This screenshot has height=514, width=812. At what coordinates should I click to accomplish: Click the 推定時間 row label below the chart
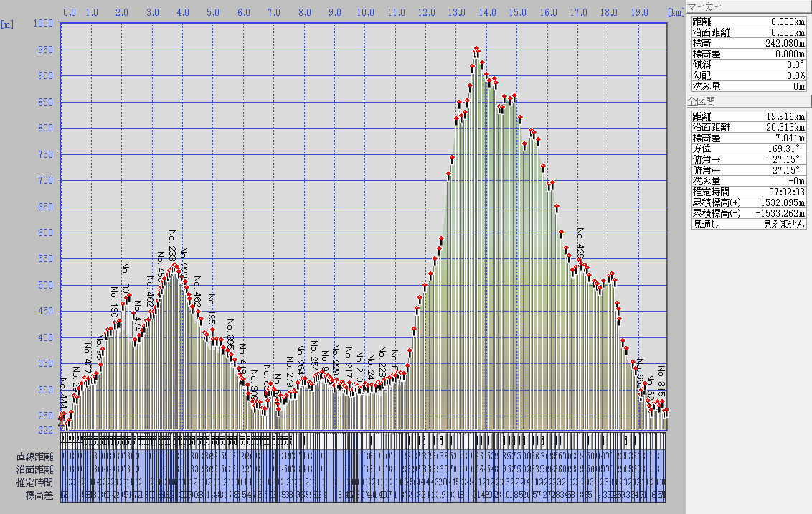34,481
